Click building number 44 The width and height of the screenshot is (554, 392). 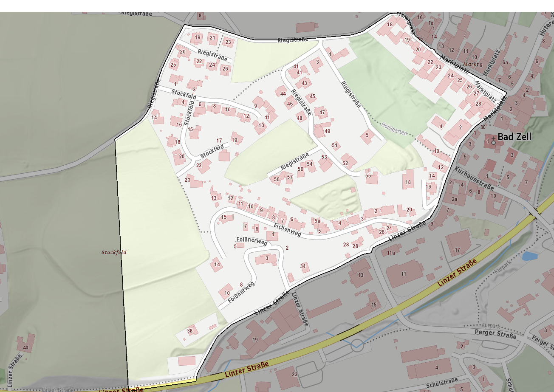pyautogui.click(x=283, y=94)
